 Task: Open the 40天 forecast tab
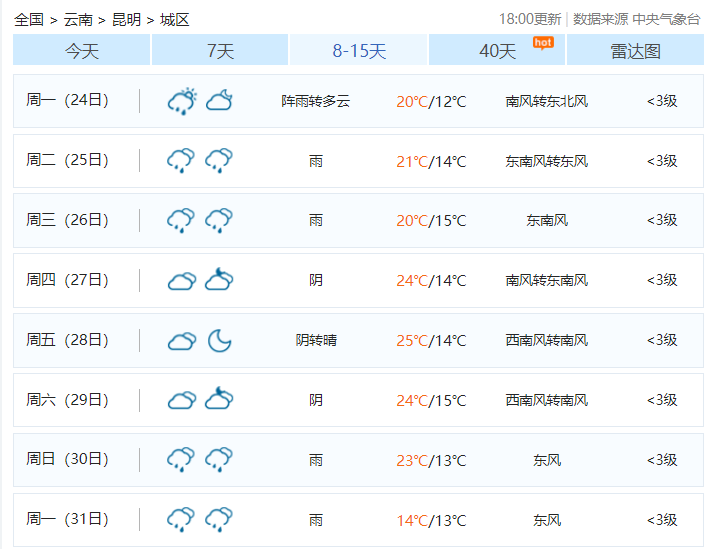pos(497,51)
